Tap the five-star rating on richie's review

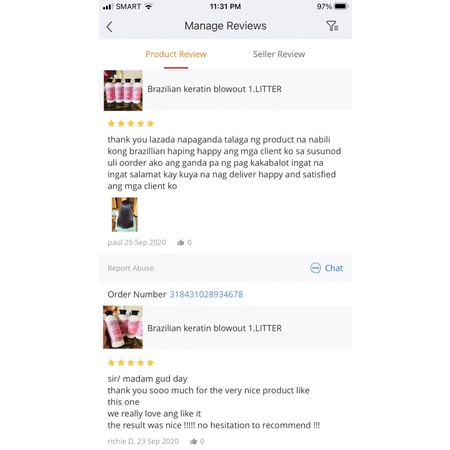point(131,363)
